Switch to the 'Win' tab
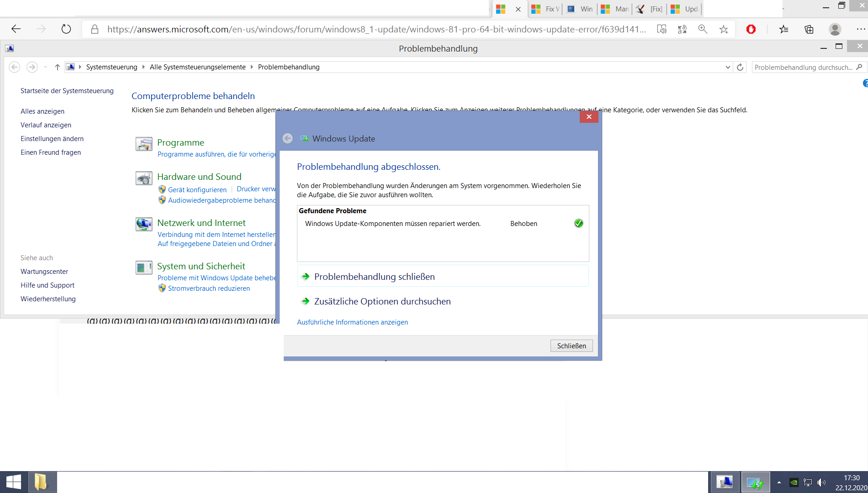The height and width of the screenshot is (493, 868). tap(580, 9)
